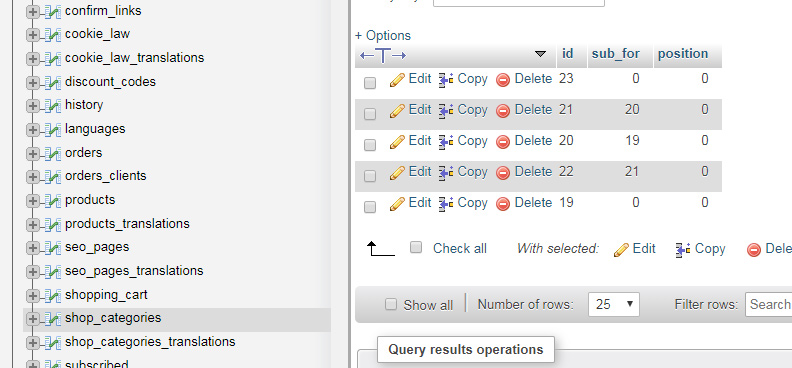Expand the shop_categories tree node
The height and width of the screenshot is (368, 792).
pyautogui.click(x=32, y=319)
